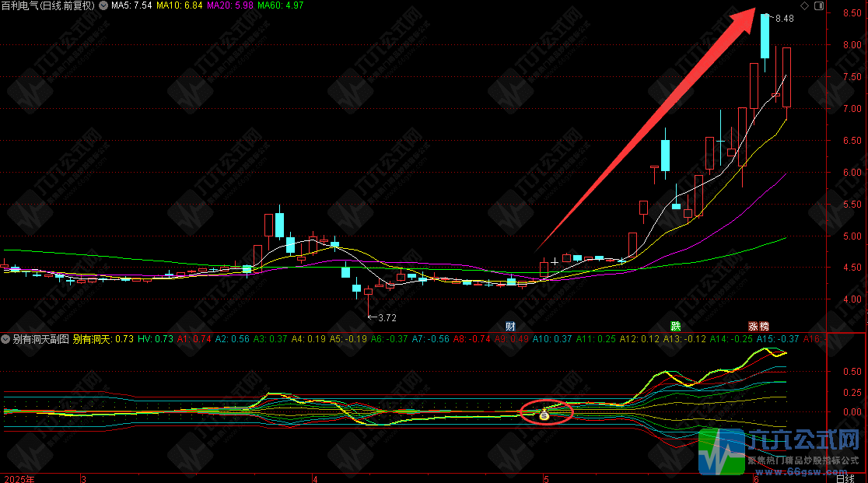Click month 6 on the time axis
The width and height of the screenshot is (868, 483).
[x=756, y=478]
